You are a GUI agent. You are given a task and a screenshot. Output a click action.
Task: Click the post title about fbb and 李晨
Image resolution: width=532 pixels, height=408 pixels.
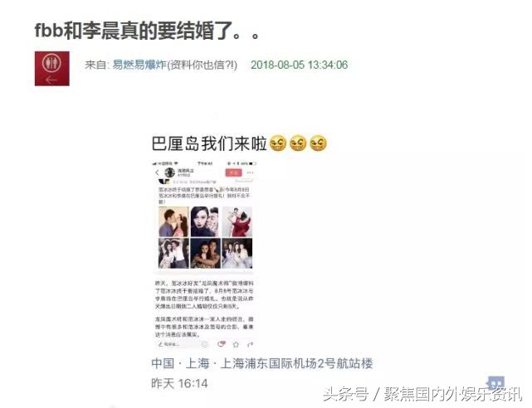(147, 31)
